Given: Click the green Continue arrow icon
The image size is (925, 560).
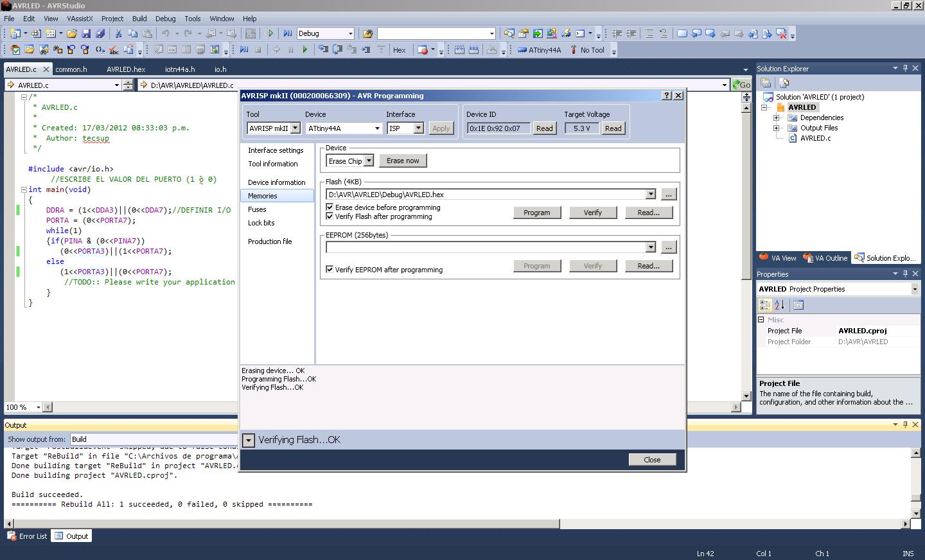Looking at the screenshot, I should 305,50.
